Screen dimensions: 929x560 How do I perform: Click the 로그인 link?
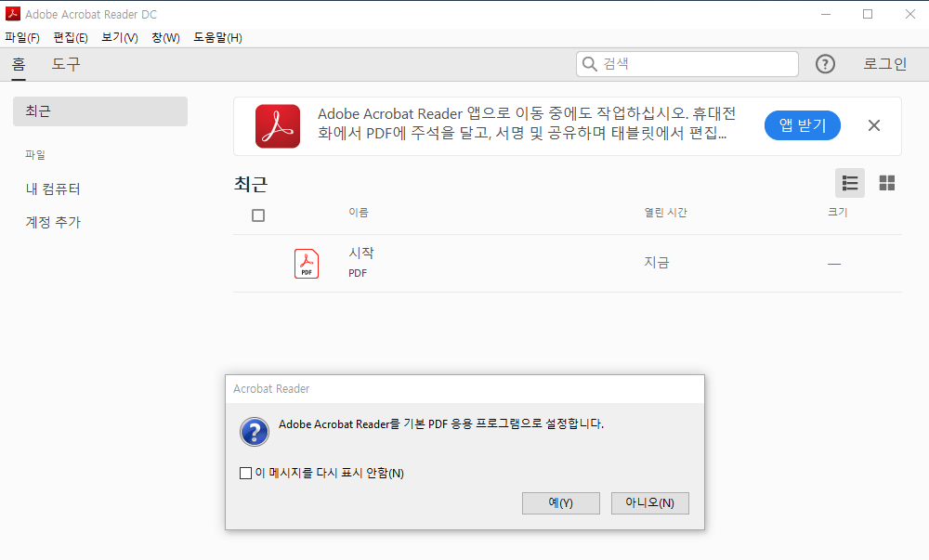click(x=885, y=64)
